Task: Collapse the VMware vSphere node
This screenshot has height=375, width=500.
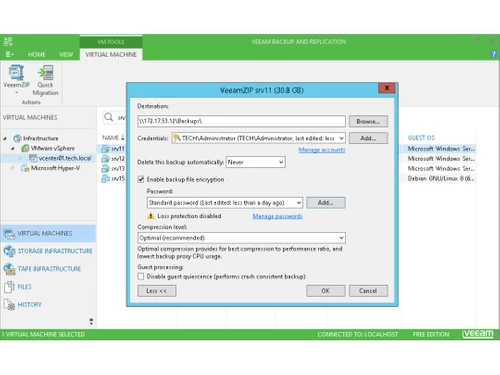Action: 13,148
